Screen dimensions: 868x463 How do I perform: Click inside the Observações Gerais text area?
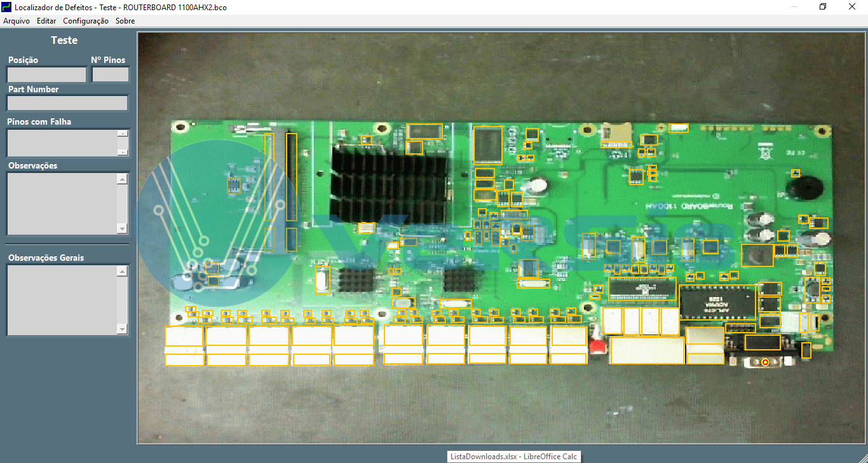(x=62, y=300)
